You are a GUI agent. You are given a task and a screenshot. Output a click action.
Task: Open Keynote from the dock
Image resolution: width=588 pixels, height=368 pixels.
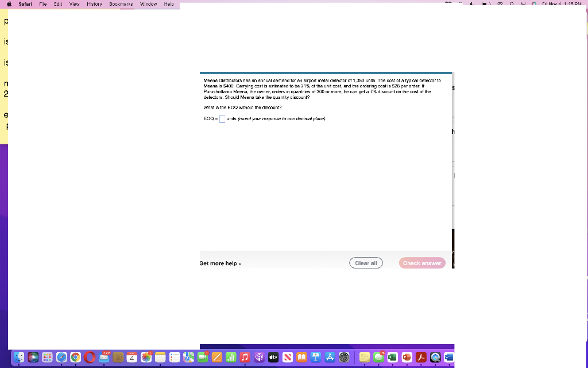coord(316,357)
